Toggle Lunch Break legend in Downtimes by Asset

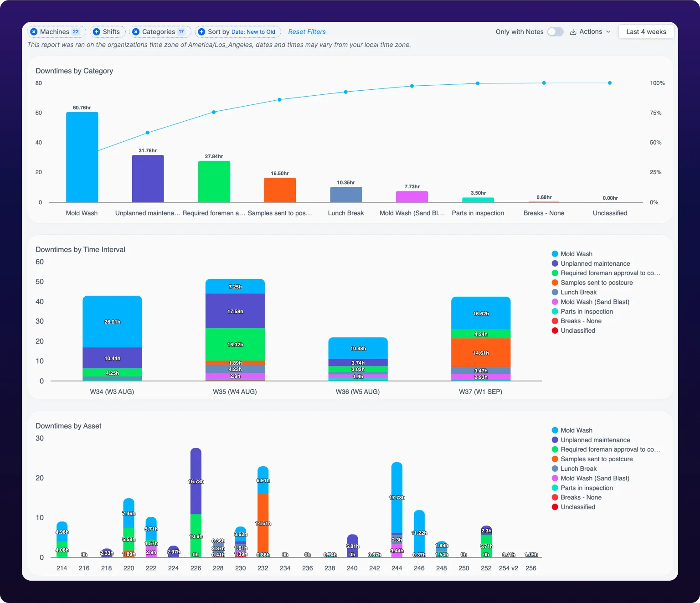click(x=574, y=469)
